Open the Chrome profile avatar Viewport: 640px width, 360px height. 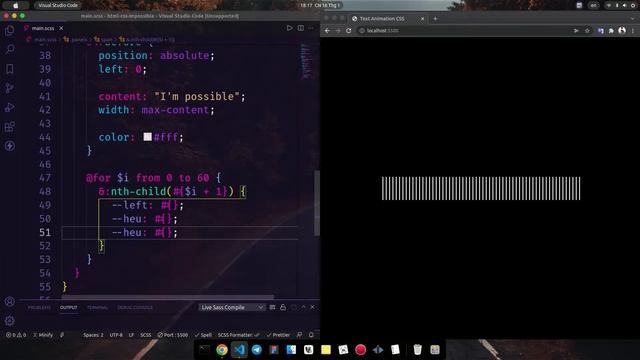pyautogui.click(x=622, y=31)
